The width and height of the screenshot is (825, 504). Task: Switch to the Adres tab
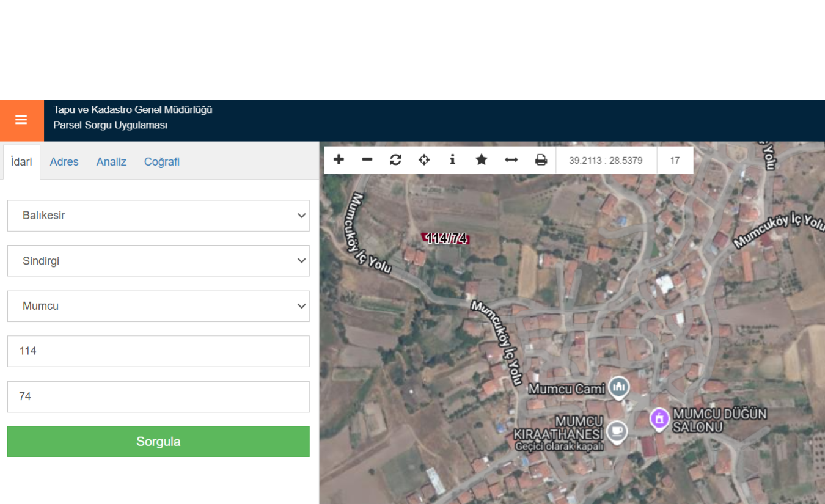point(64,162)
